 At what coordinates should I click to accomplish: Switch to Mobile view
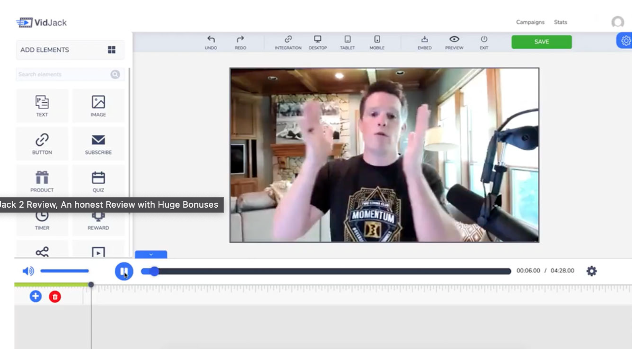(377, 42)
